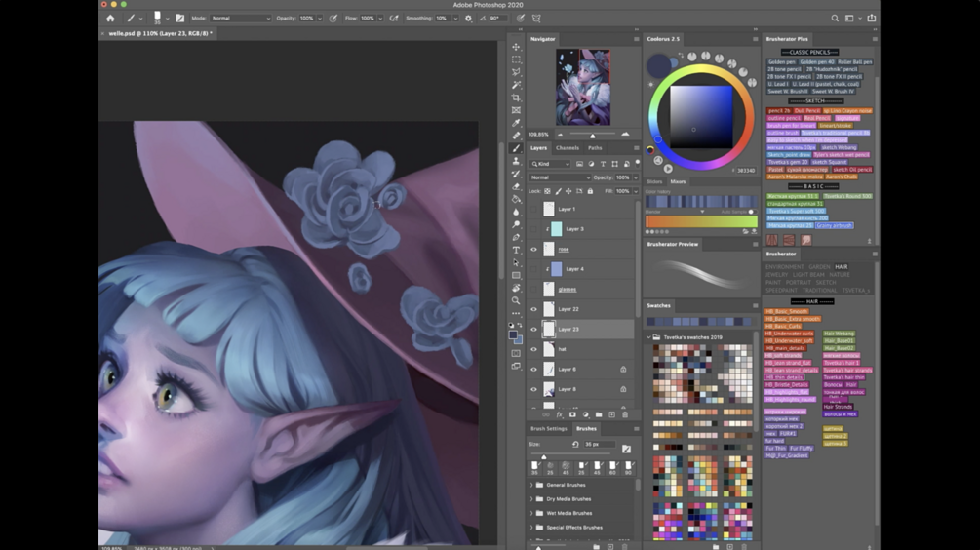Select the Eyedropper tool

click(516, 123)
